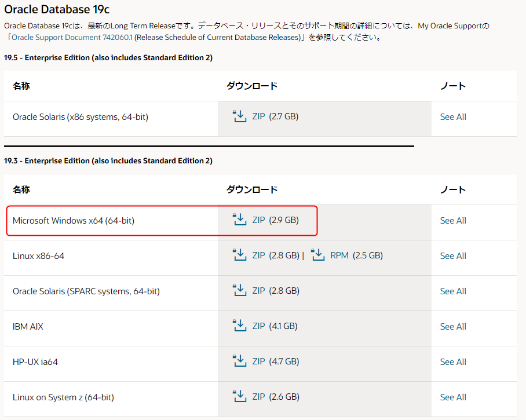The width and height of the screenshot is (526, 420).
Task: Click See All for Linux on System z
Action: 452,396
